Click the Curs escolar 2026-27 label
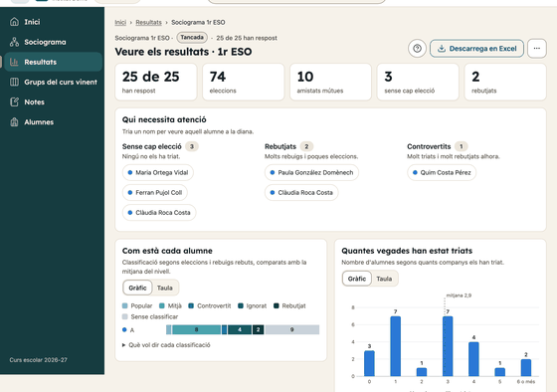The height and width of the screenshot is (392, 557). 39,360
